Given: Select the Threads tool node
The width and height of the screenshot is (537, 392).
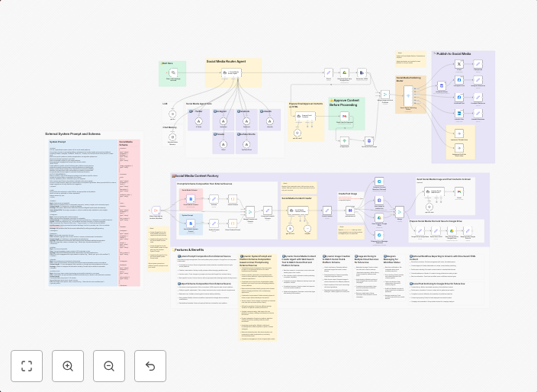Looking at the screenshot, I should 223,144.
